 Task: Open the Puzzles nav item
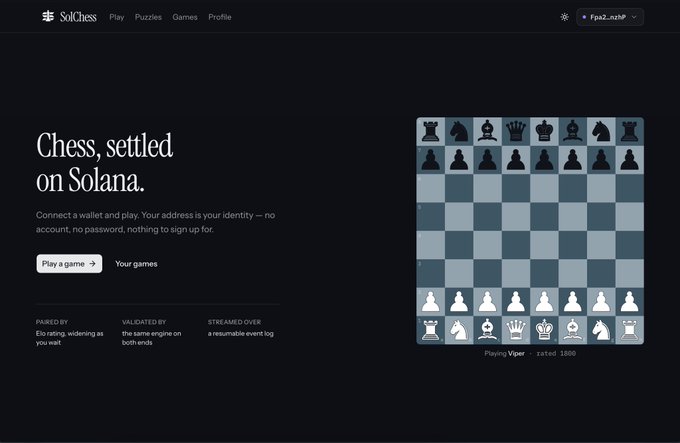pos(148,17)
